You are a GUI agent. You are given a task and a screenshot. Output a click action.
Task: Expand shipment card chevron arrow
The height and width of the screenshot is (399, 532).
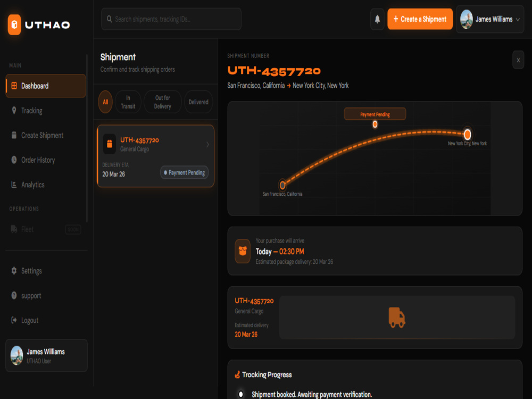207,145
